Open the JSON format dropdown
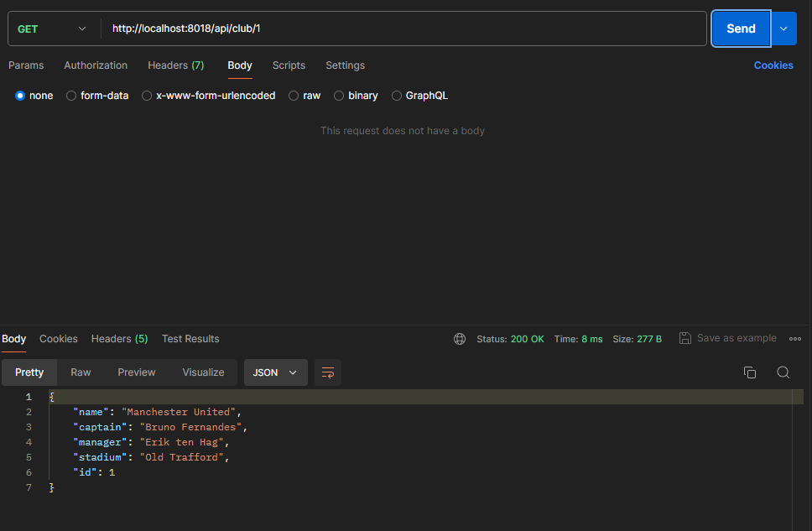The width and height of the screenshot is (812, 531). (275, 372)
